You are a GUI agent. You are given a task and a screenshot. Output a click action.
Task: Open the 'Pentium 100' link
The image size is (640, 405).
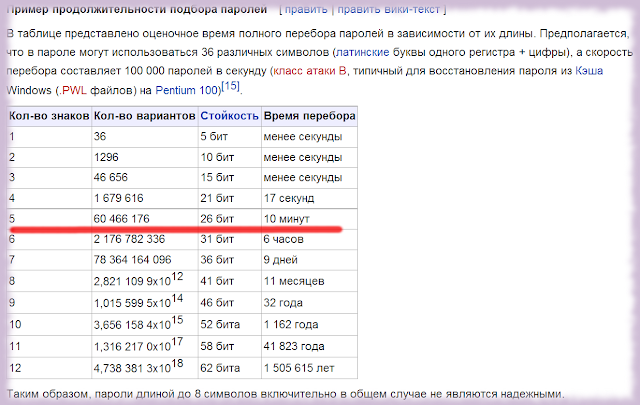[x=188, y=90]
